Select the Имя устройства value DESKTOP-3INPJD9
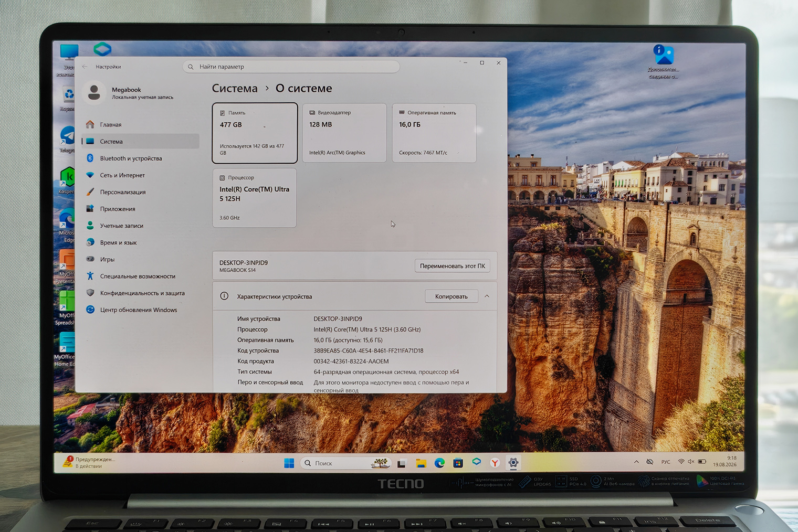The height and width of the screenshot is (532, 798). [338, 319]
